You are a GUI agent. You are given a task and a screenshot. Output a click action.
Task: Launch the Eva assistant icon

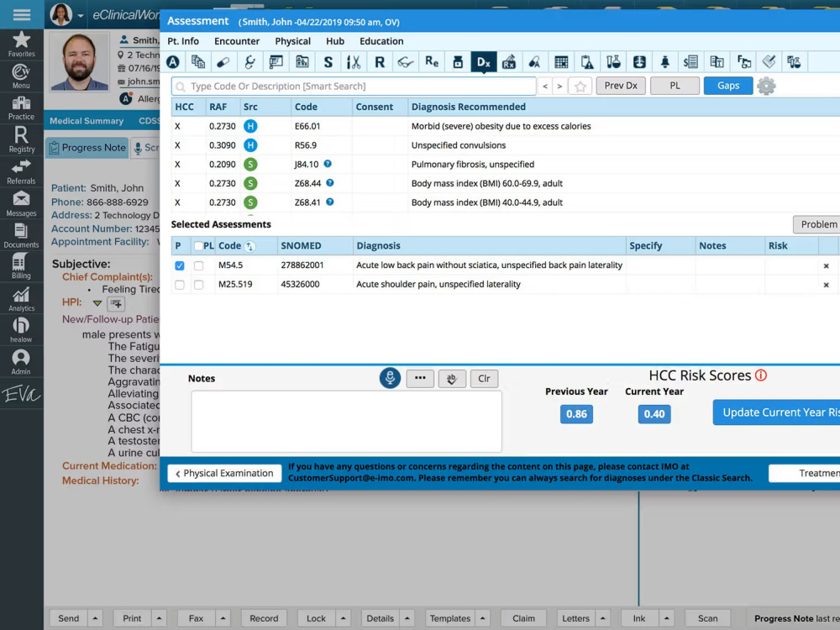22,394
